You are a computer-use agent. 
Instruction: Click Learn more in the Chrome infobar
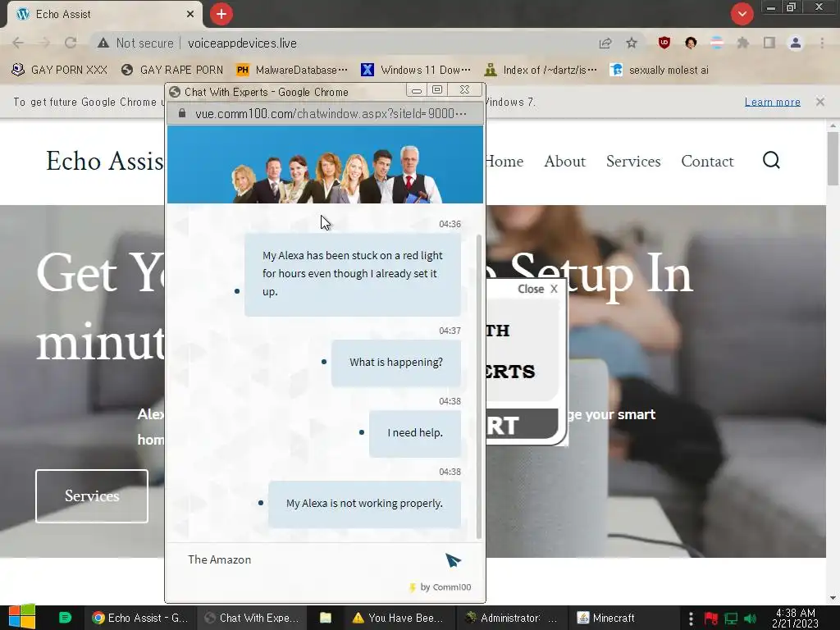tap(772, 102)
